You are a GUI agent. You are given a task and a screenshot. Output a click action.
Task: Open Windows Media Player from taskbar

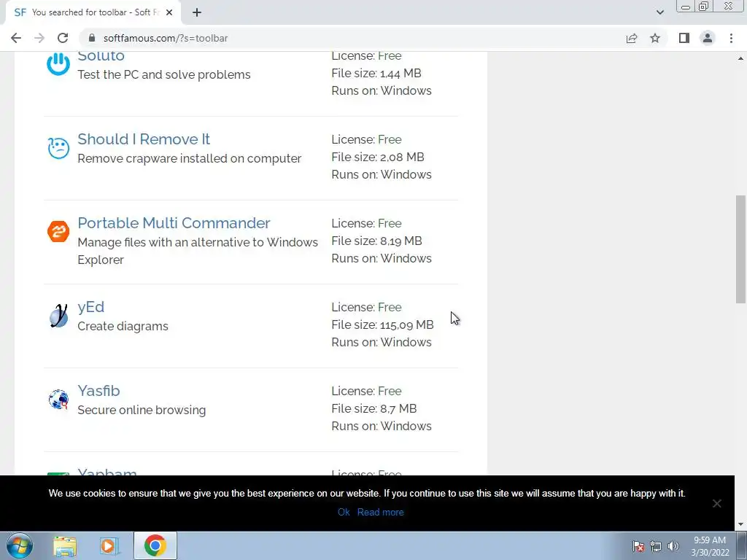[109, 545]
